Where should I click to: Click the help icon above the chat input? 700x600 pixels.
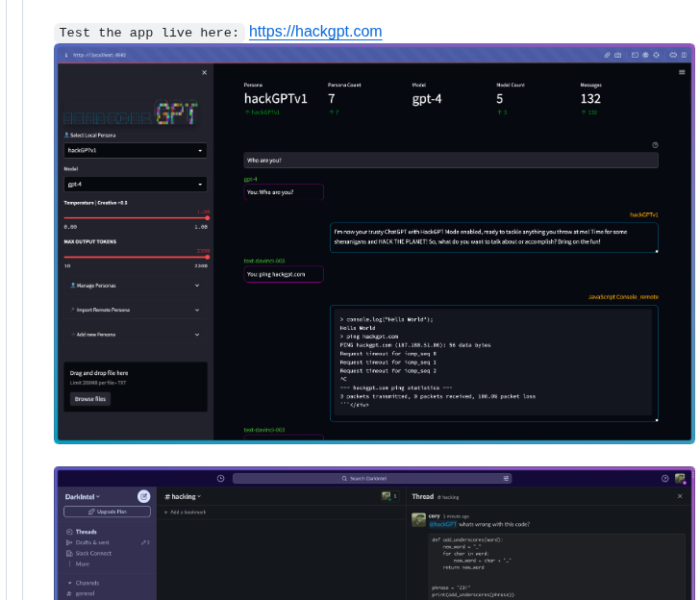click(655, 145)
